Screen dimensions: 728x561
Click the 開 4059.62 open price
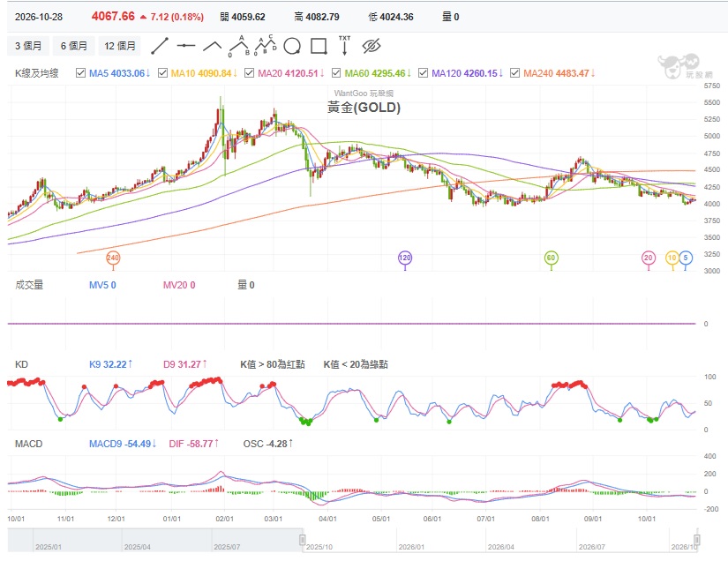(243, 17)
